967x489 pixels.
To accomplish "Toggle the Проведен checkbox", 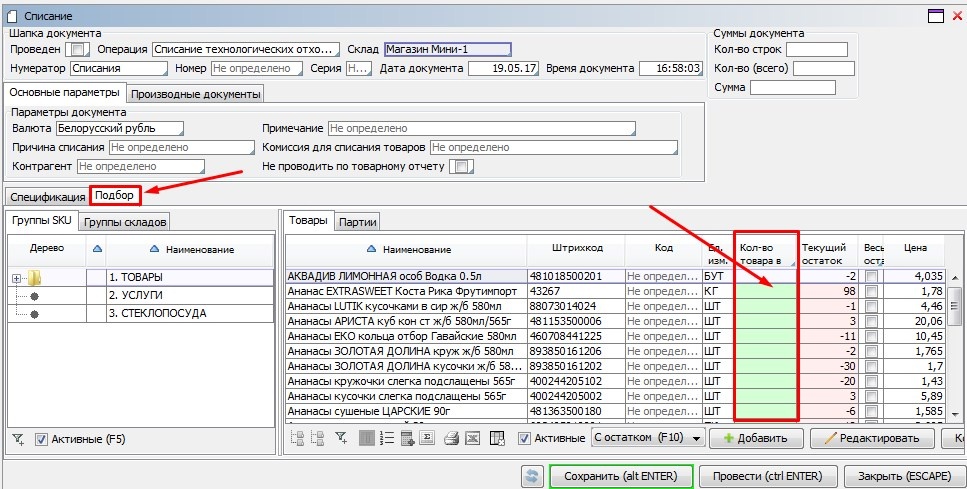I will (79, 49).
